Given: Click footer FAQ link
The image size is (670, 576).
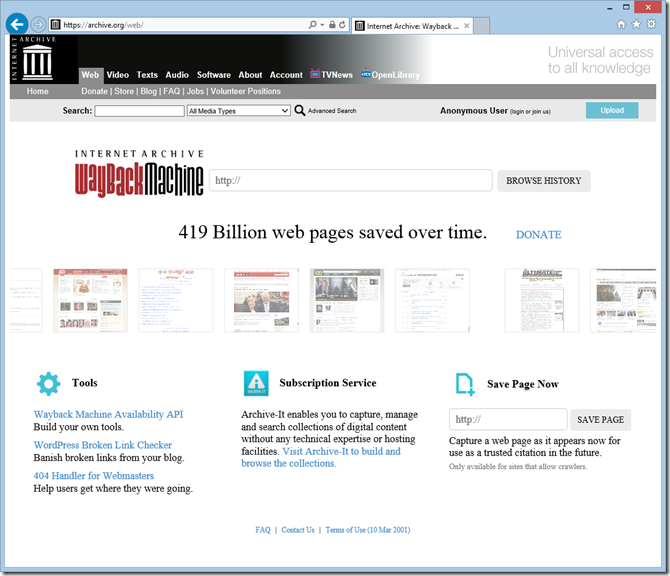Looking at the screenshot, I should [x=263, y=530].
